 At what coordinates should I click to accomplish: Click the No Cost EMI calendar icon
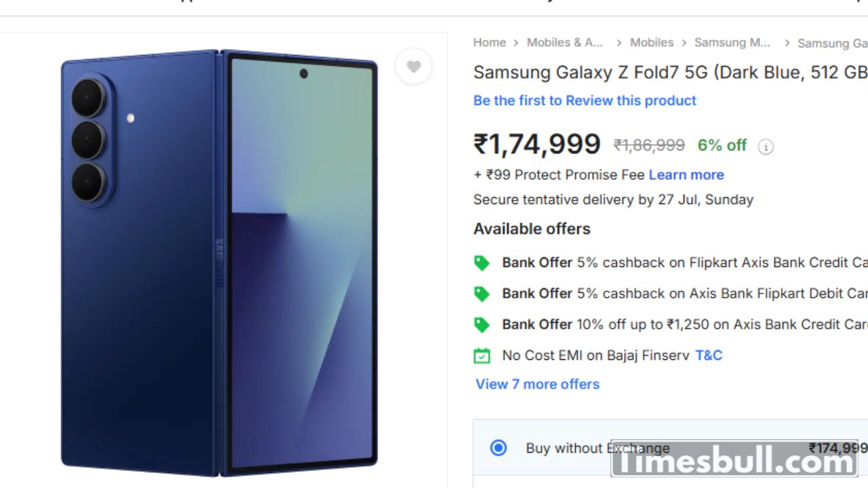pos(481,356)
